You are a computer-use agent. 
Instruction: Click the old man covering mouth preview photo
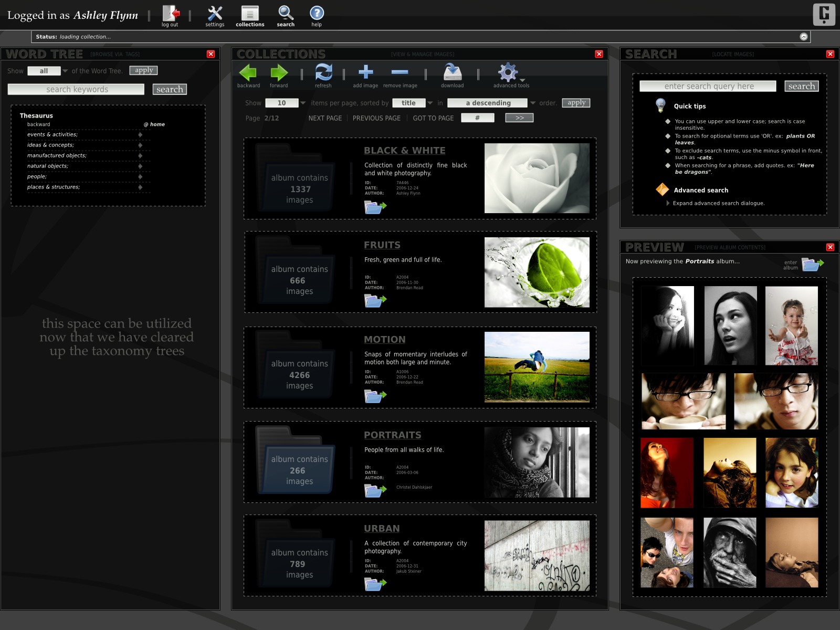[x=730, y=552]
